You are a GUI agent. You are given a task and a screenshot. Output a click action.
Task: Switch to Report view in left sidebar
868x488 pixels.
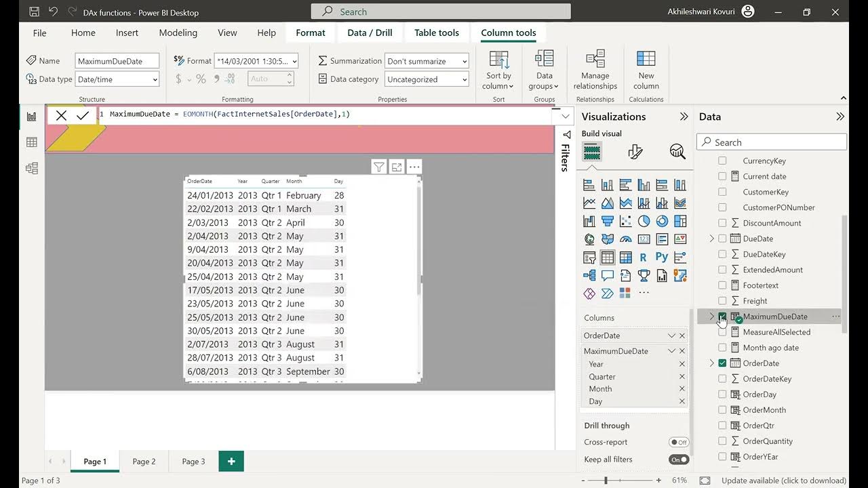point(32,117)
